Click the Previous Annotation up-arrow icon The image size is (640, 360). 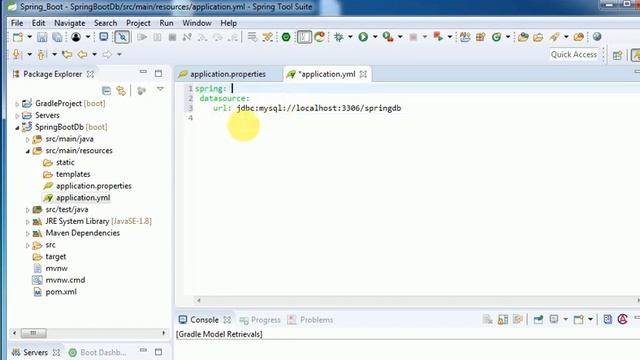(41, 54)
